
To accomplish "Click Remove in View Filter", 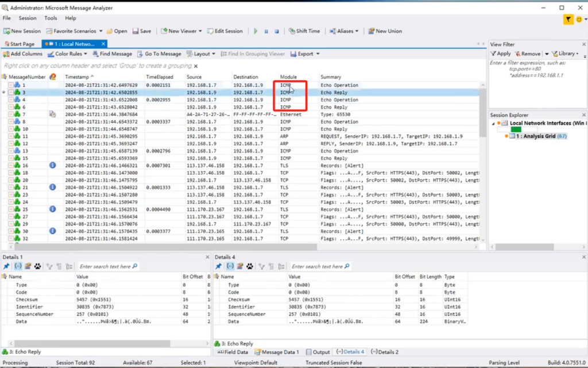I will coord(528,53).
